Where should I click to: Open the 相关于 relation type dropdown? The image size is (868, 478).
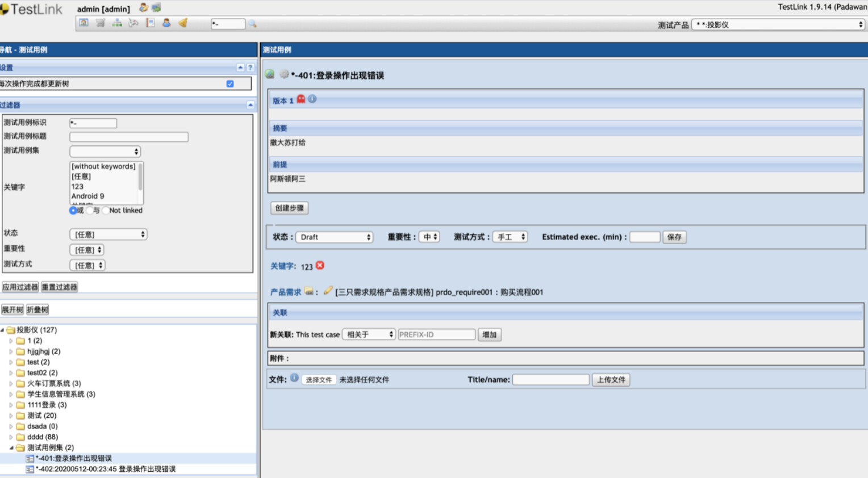369,334
